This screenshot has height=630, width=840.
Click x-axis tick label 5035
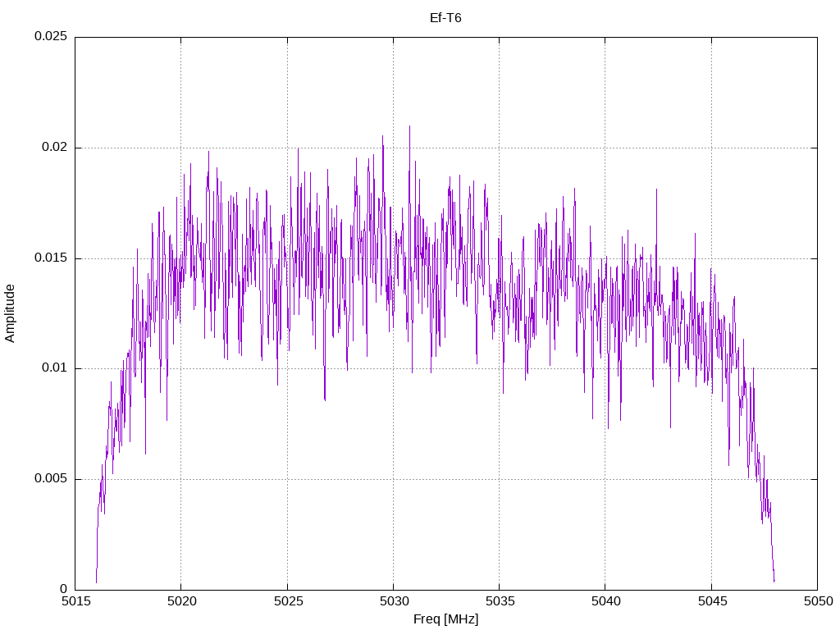click(500, 601)
